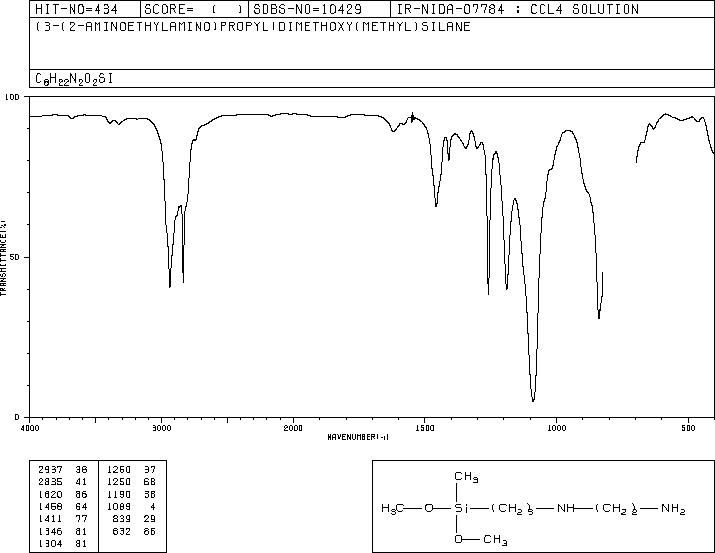Click transmittance 4 beside 1089

[x=153, y=506]
